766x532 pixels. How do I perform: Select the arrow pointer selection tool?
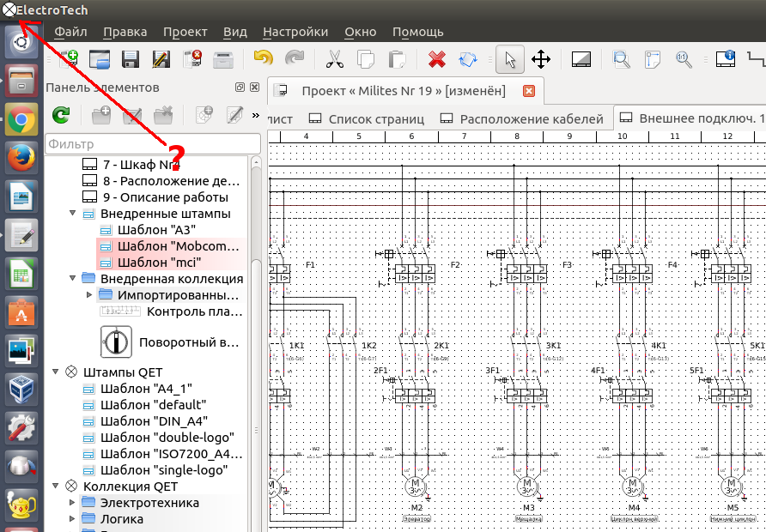click(510, 59)
